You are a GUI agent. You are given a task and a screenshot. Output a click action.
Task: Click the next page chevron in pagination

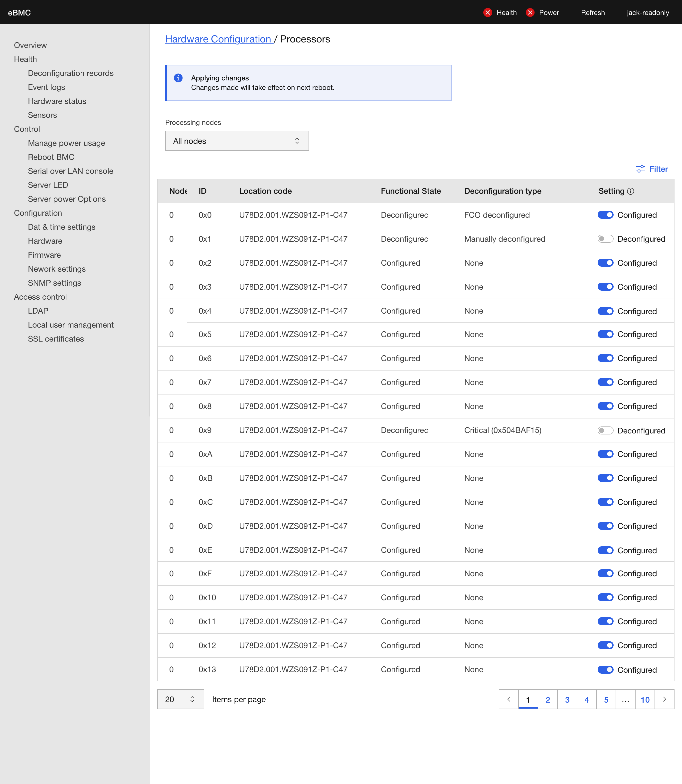pyautogui.click(x=664, y=700)
